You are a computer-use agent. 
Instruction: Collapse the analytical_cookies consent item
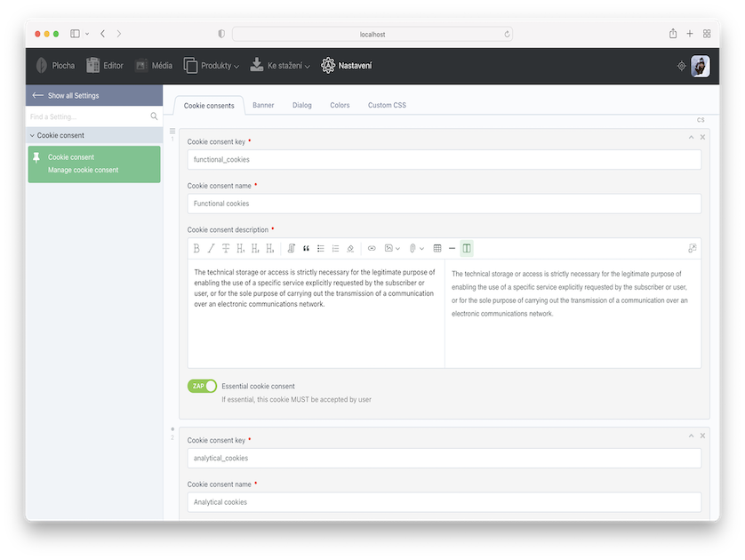click(692, 436)
